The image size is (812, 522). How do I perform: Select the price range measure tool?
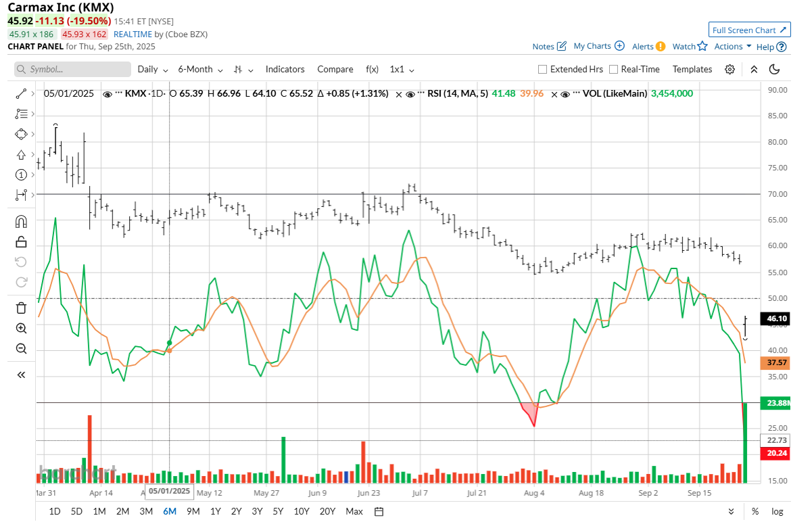tap(20, 195)
